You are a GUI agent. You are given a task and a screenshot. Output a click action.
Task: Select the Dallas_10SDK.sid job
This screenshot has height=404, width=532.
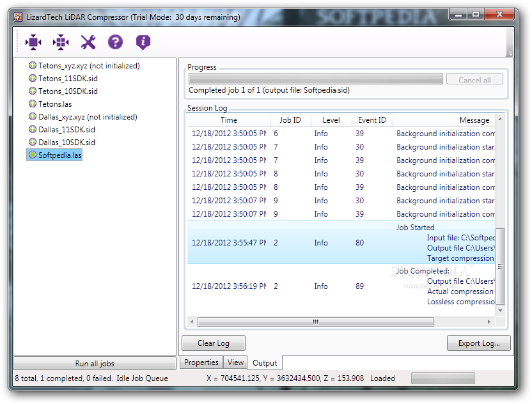(x=66, y=142)
